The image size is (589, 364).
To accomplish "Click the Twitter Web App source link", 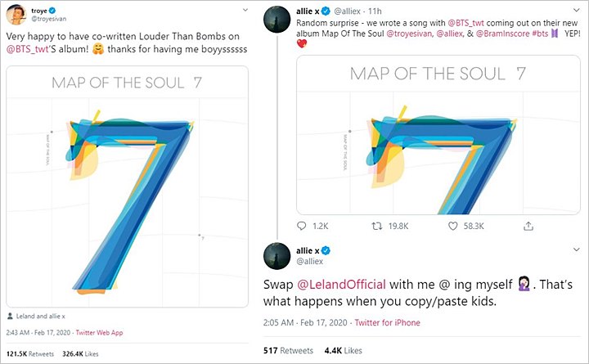I will point(99,332).
